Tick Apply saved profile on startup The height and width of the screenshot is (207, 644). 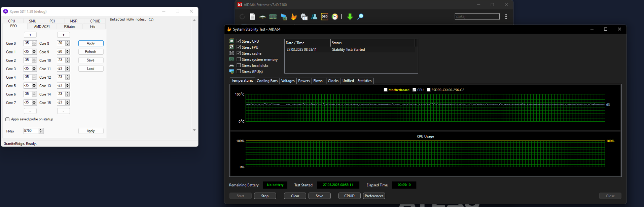[7, 119]
